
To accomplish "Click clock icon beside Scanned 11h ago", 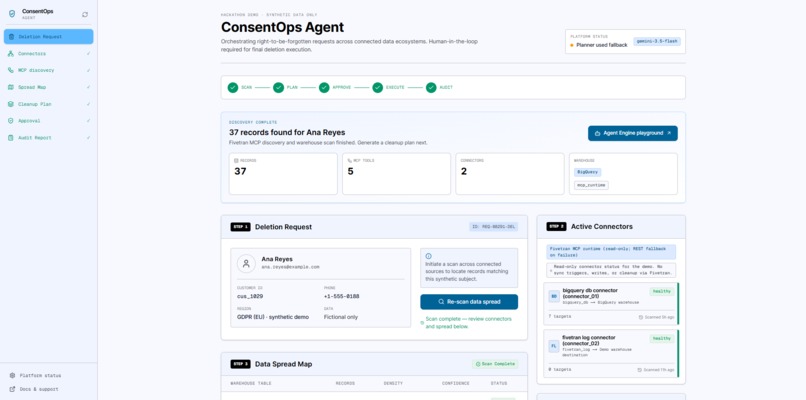I will click(x=639, y=370).
